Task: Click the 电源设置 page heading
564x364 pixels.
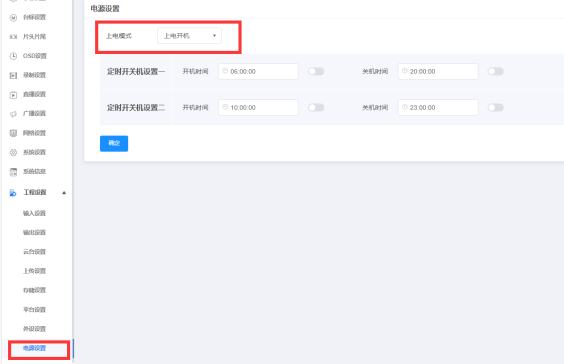Action: tap(105, 9)
